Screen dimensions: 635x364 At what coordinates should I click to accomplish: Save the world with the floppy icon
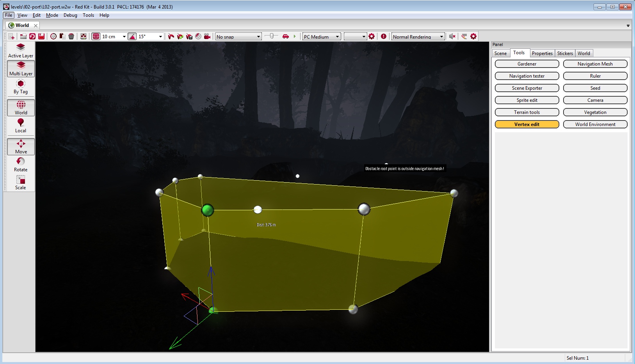(x=41, y=36)
